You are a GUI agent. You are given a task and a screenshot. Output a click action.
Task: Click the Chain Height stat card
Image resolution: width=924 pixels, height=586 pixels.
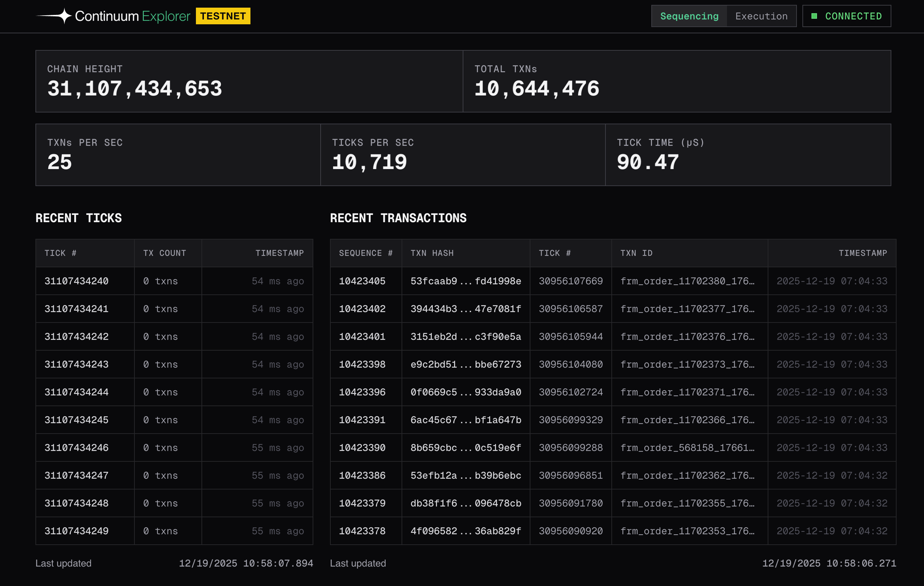249,81
